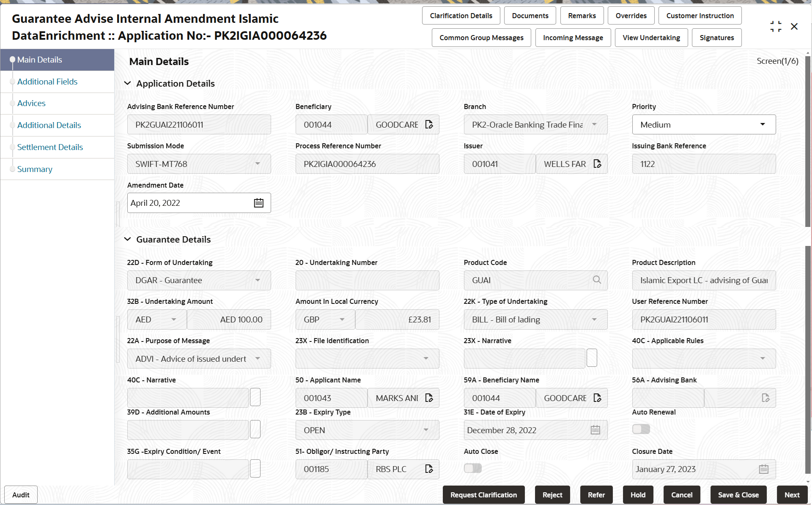Open the Amendment Date calendar picker
The image size is (812, 505).
coord(258,203)
